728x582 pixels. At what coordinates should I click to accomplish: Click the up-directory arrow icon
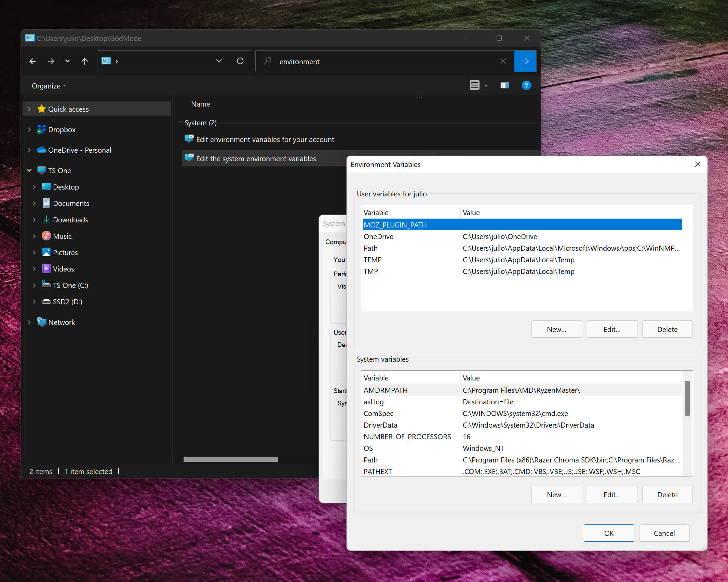click(x=85, y=61)
